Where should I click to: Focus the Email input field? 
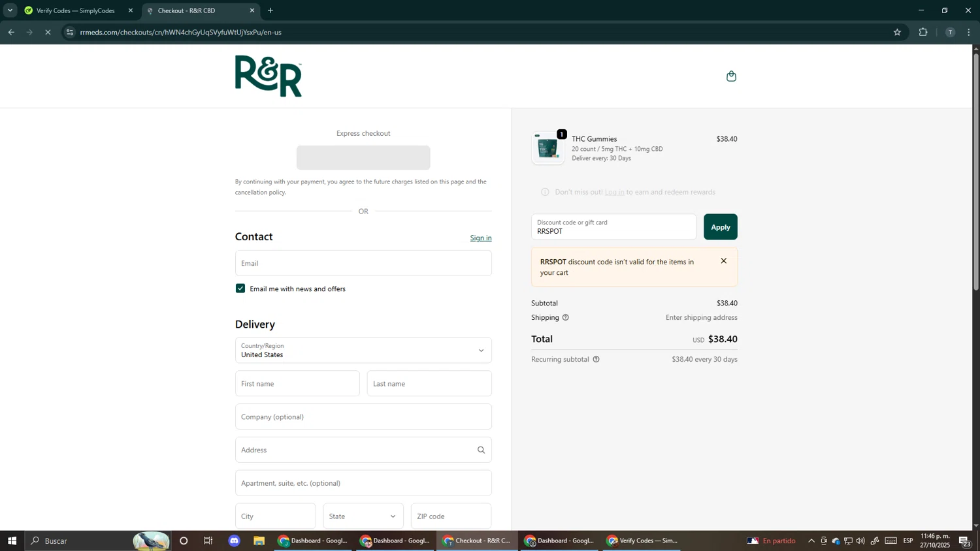[x=363, y=263]
